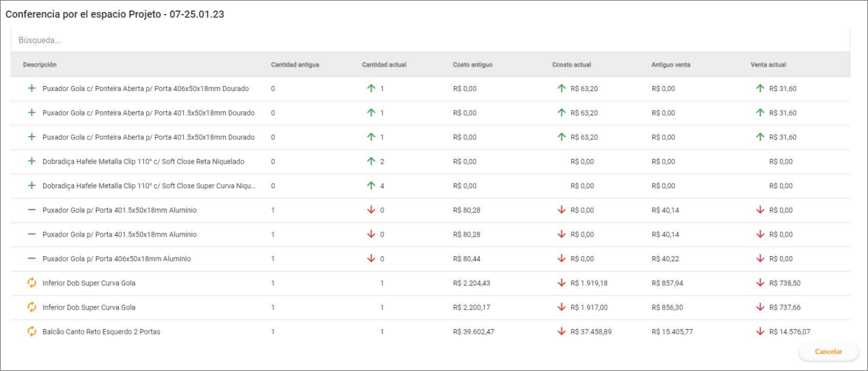Sort by Descripción column header
Image resolution: width=868 pixels, height=371 pixels.
click(40, 65)
